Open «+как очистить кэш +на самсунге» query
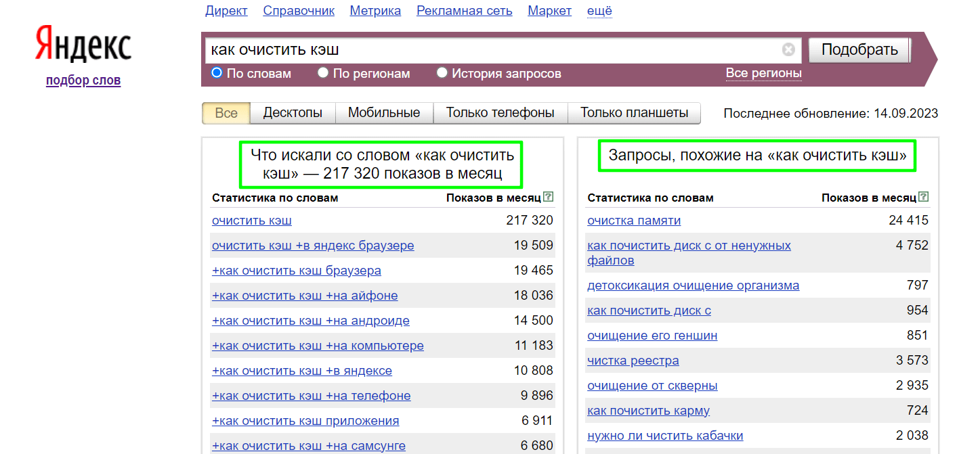Viewport: 980px width, 454px height. [309, 446]
